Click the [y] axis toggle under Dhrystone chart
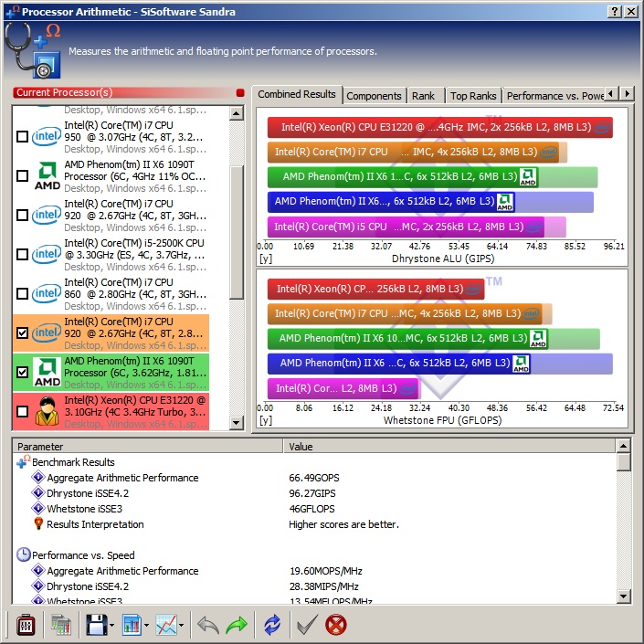The height and width of the screenshot is (644, 644). (265, 259)
